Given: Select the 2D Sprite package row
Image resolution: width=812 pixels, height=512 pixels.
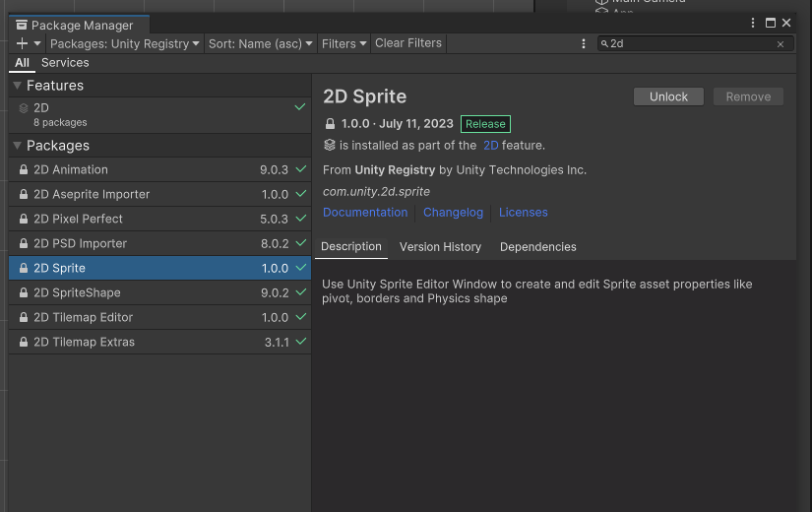Looking at the screenshot, I should [160, 268].
